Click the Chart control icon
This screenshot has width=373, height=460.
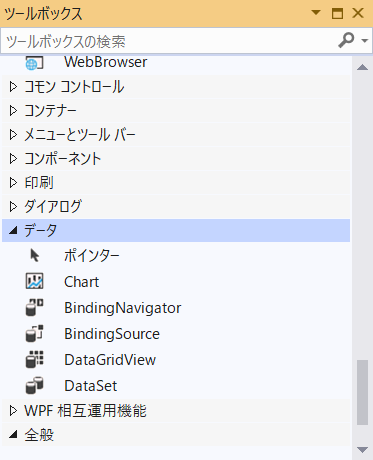click(35, 281)
